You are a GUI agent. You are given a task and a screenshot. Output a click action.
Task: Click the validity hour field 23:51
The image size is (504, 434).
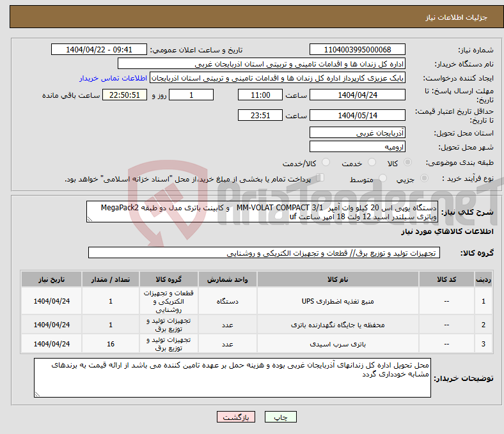pos(260,115)
